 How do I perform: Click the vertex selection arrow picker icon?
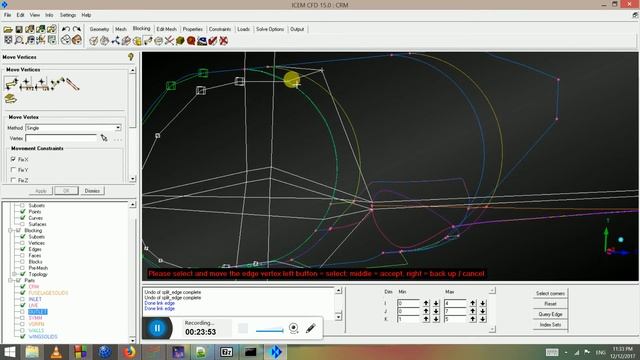point(104,138)
